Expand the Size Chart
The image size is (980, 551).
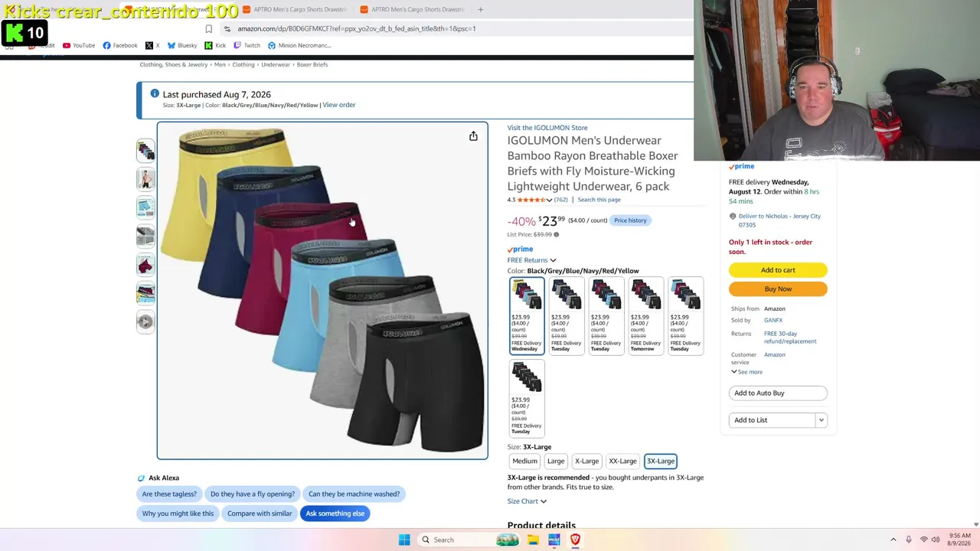[x=527, y=501]
